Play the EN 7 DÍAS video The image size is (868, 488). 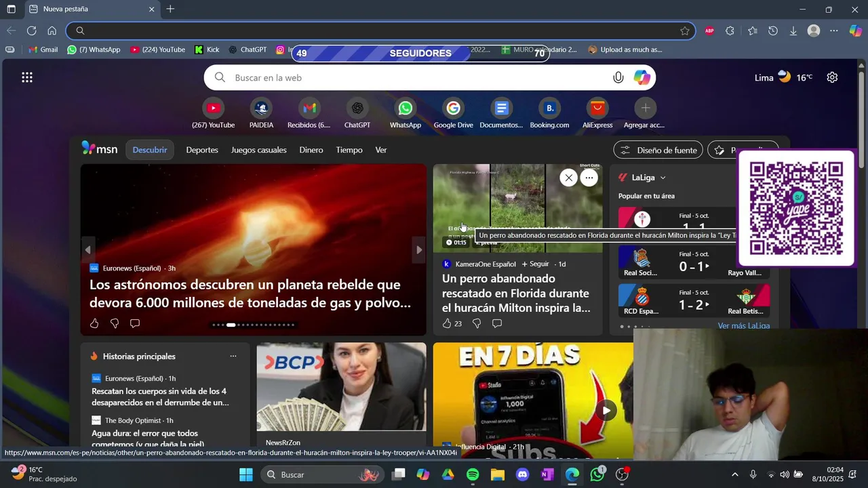(606, 410)
